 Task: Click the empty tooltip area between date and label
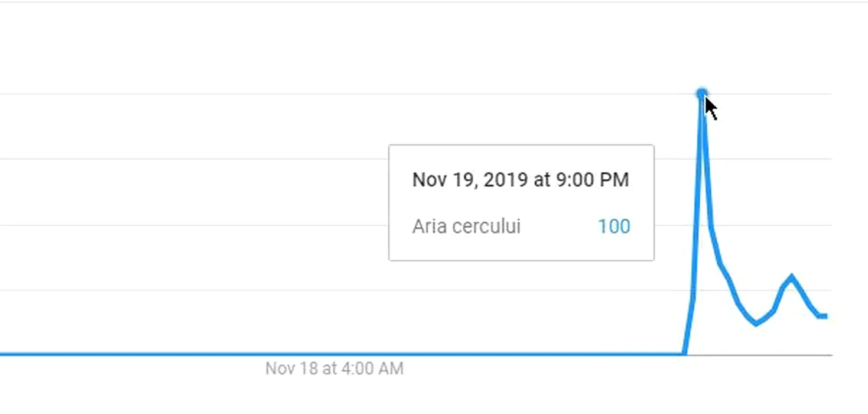521,203
